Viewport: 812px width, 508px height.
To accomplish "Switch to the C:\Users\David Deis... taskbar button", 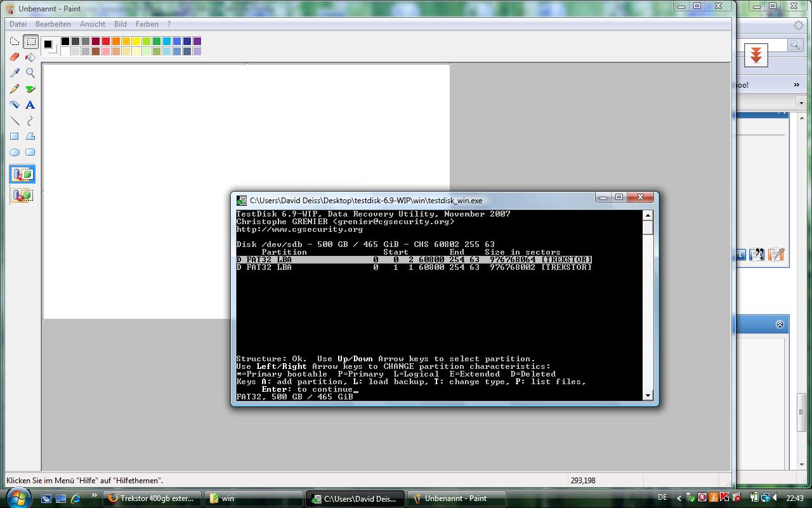I will (x=355, y=498).
